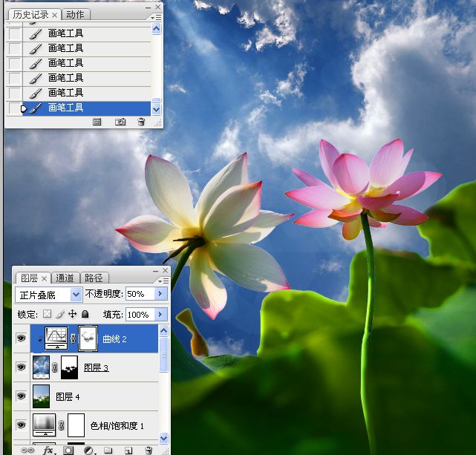Screen dimensions: 476x455
Task: Hide the 图层 4 layer
Action: (21, 396)
